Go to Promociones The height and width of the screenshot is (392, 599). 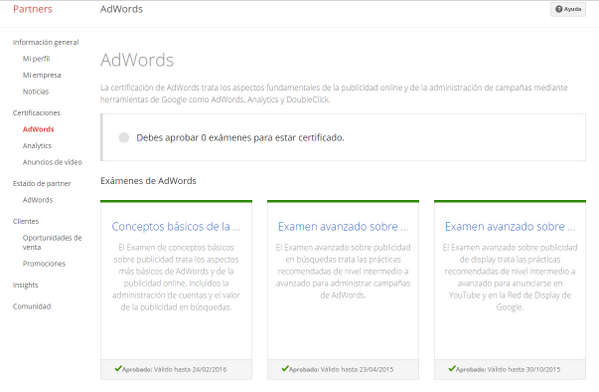[x=44, y=264]
